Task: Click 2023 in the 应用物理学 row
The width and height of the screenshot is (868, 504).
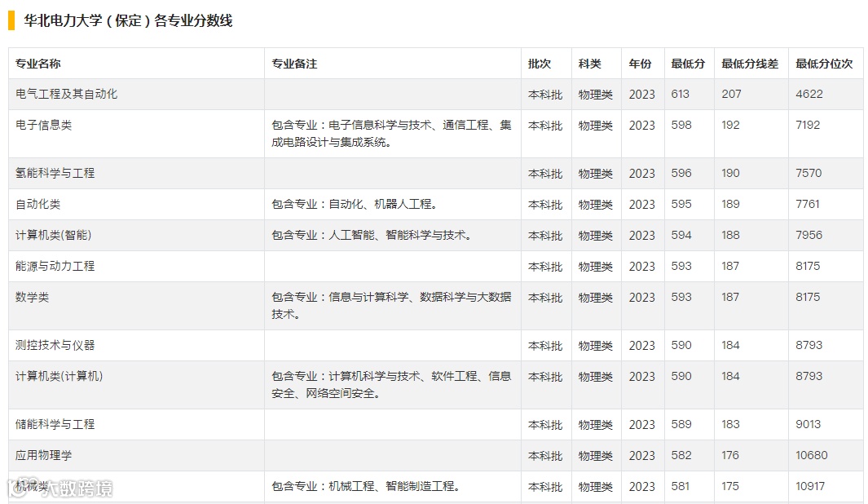Action: click(642, 456)
